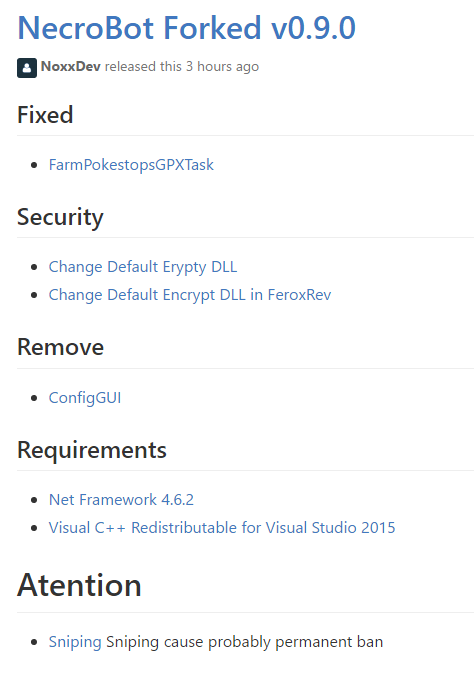Open the ConfigGUI link
Viewport: 474px width, 676px height.
pyautogui.click(x=85, y=397)
